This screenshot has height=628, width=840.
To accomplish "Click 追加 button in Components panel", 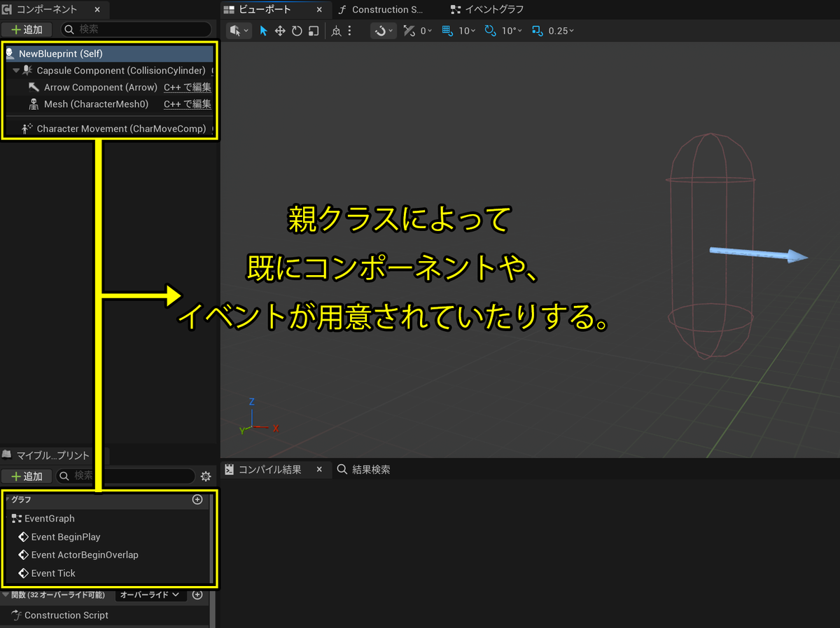I will (x=27, y=29).
